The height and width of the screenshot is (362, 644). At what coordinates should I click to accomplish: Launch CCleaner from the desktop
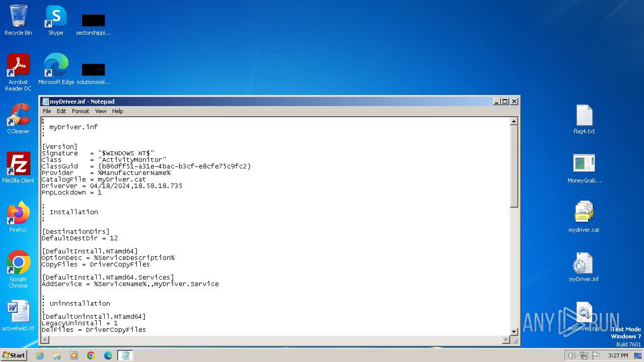[18, 119]
